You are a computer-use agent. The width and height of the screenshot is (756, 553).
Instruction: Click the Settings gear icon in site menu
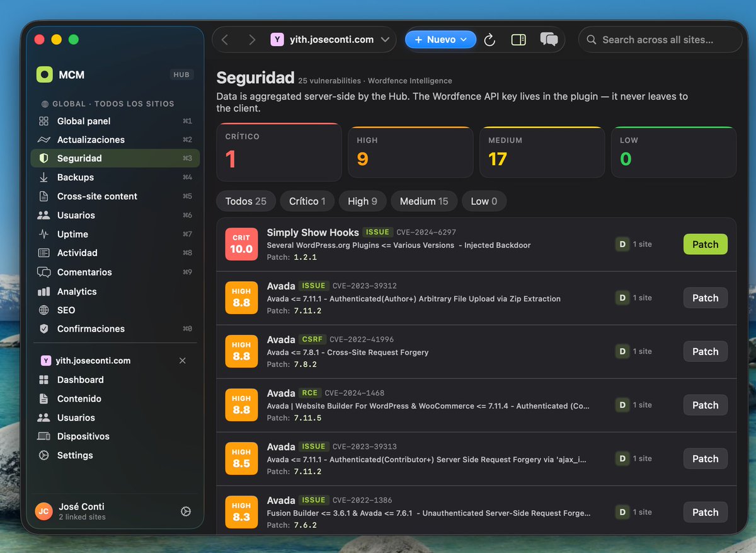[43, 455]
